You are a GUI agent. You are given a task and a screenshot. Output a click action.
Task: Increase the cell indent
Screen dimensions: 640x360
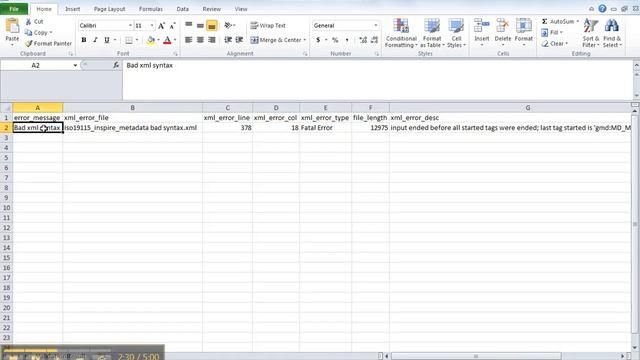[239, 40]
